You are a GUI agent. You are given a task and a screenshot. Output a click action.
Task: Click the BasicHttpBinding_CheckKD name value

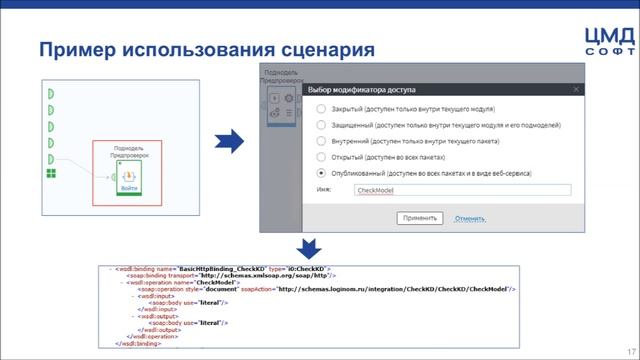[x=222, y=269]
